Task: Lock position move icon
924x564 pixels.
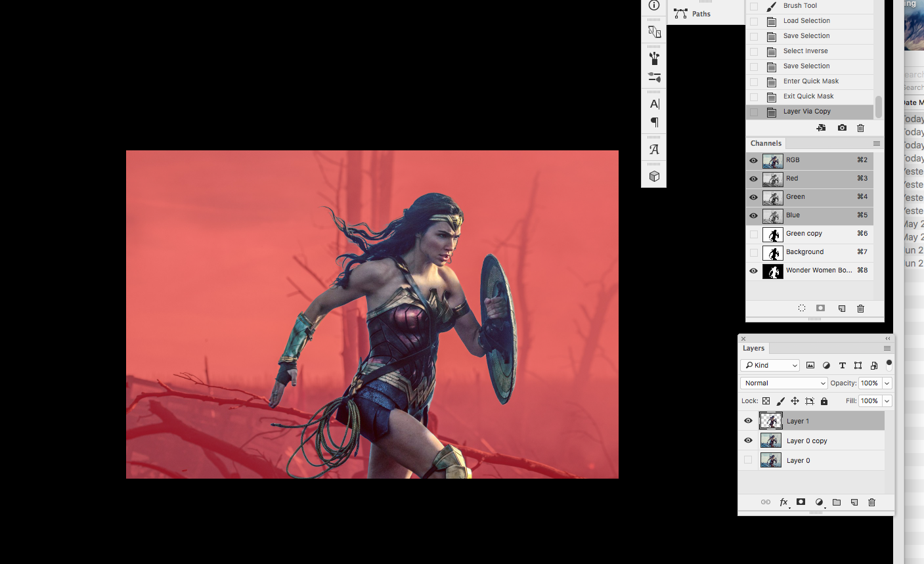Action: click(795, 401)
